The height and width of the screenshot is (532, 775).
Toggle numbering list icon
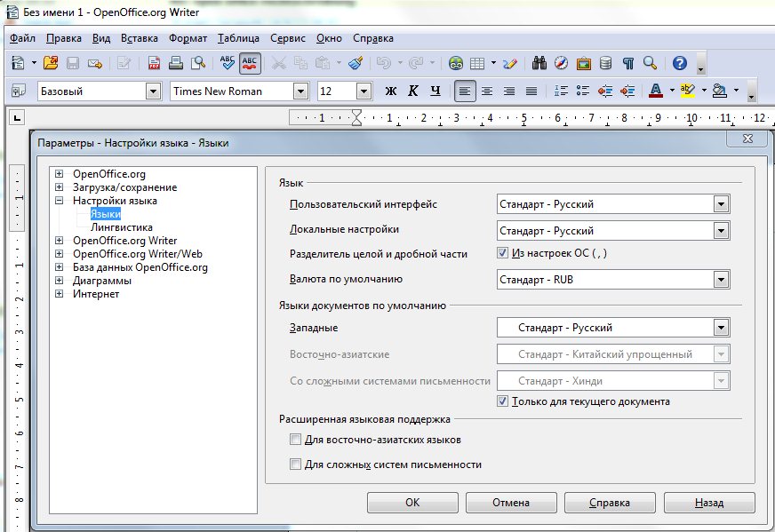pyautogui.click(x=561, y=91)
